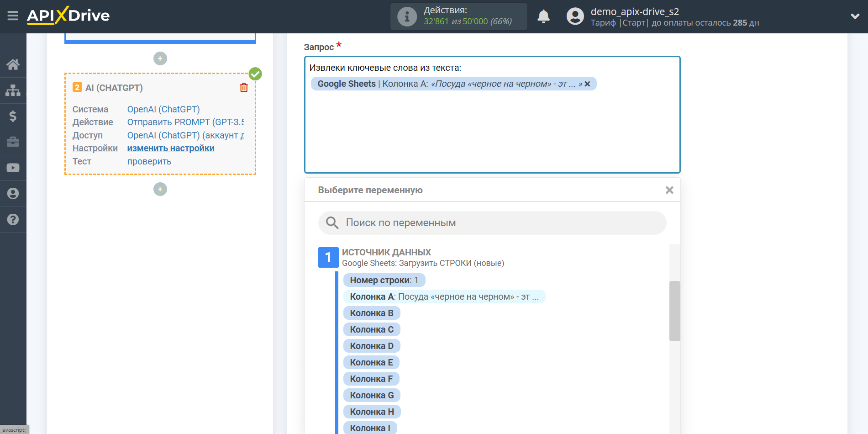Screen dimensions: 868x434
Task: Open the billing dollar icon
Action: tap(13, 116)
